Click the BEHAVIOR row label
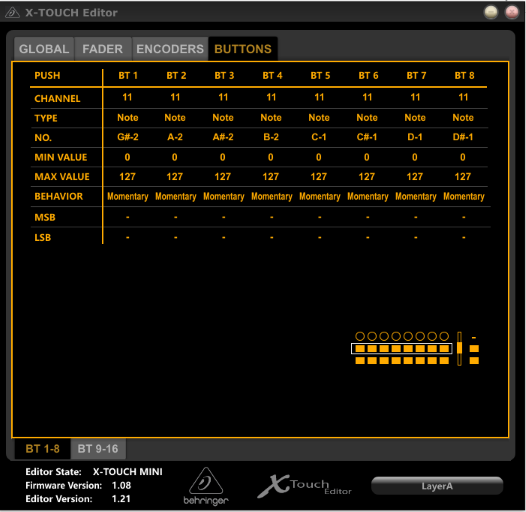This screenshot has width=526, height=512. [x=59, y=196]
